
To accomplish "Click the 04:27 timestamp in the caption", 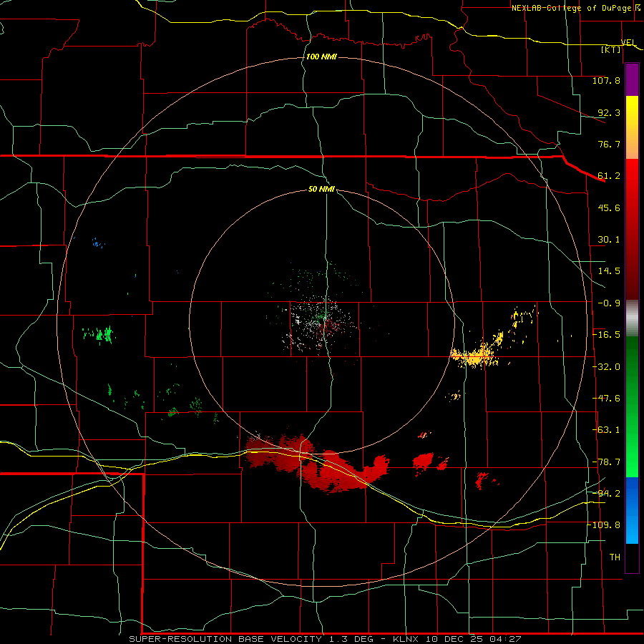I will click(x=506, y=639).
